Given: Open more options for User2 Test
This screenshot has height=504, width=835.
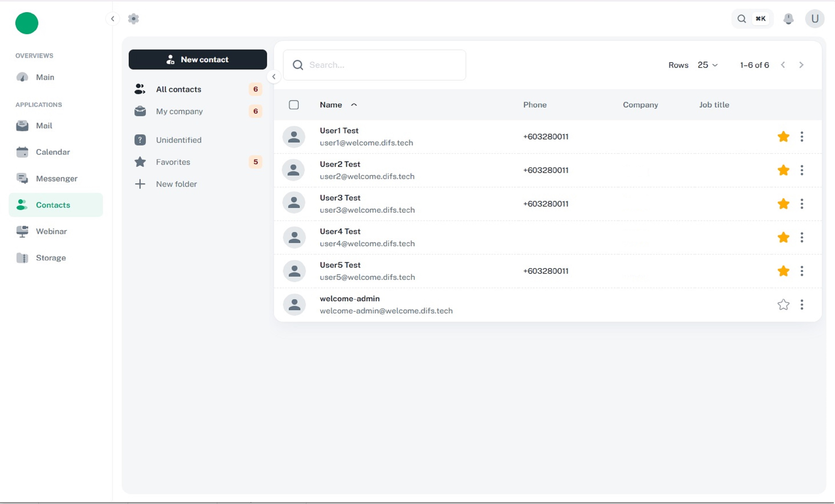Looking at the screenshot, I should (x=802, y=170).
